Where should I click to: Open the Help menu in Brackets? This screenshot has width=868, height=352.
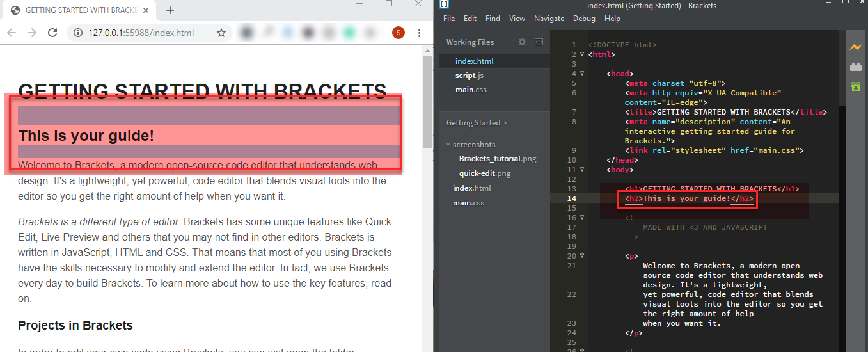pyautogui.click(x=612, y=19)
